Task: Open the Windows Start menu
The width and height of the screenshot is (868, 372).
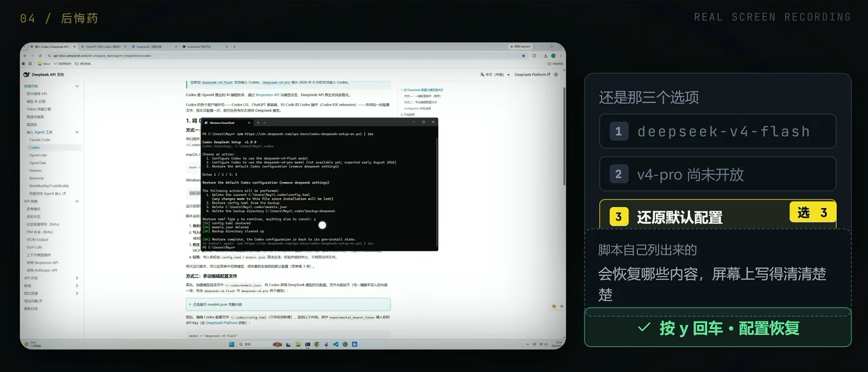Action: (x=232, y=344)
